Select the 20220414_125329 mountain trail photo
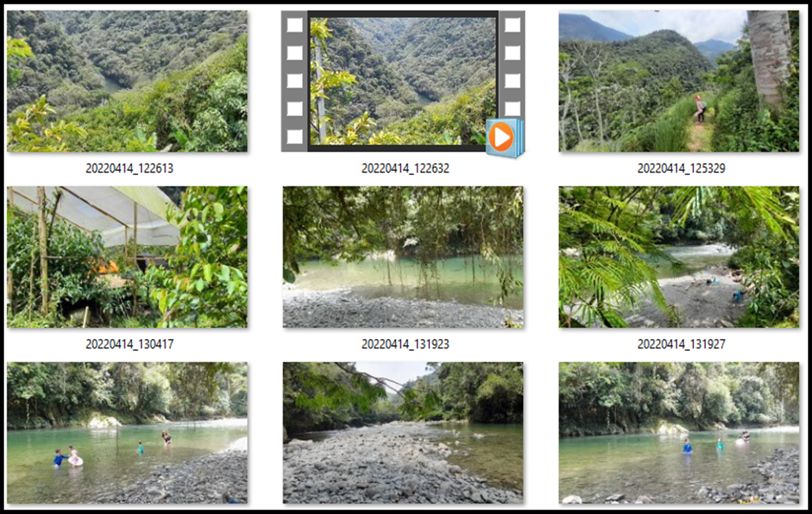812x514 pixels. pos(678,80)
